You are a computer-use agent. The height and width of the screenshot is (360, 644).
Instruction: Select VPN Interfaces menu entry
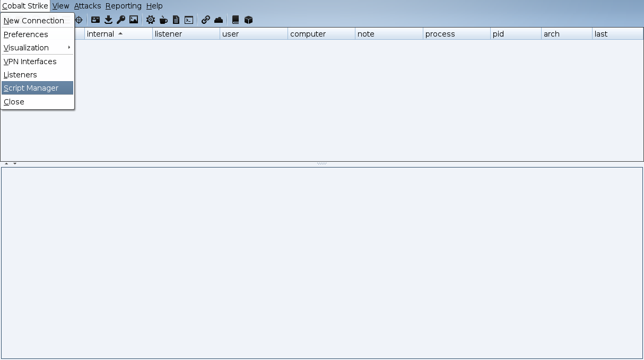click(37, 62)
